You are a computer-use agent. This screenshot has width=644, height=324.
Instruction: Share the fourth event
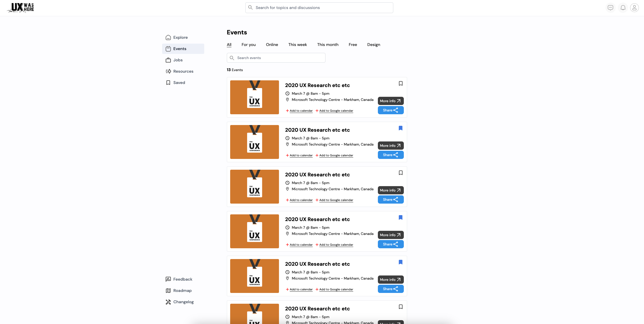[391, 244]
